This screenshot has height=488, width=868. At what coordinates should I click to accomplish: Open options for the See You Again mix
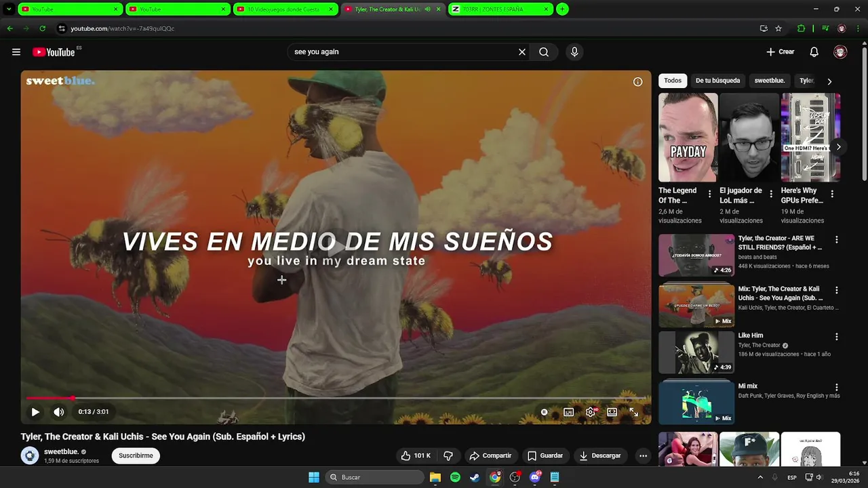click(x=836, y=290)
